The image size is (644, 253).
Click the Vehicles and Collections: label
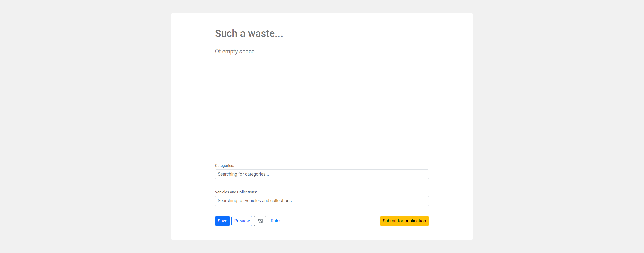236,192
